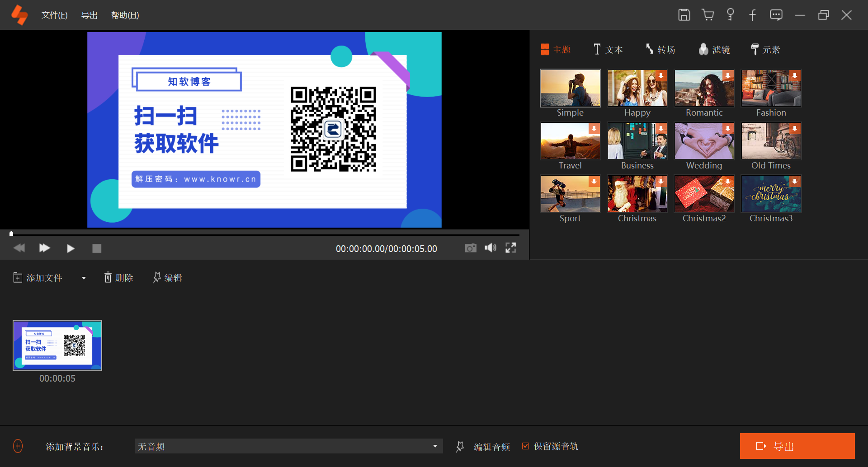
Task: Click the Business theme label
Action: pyautogui.click(x=637, y=166)
